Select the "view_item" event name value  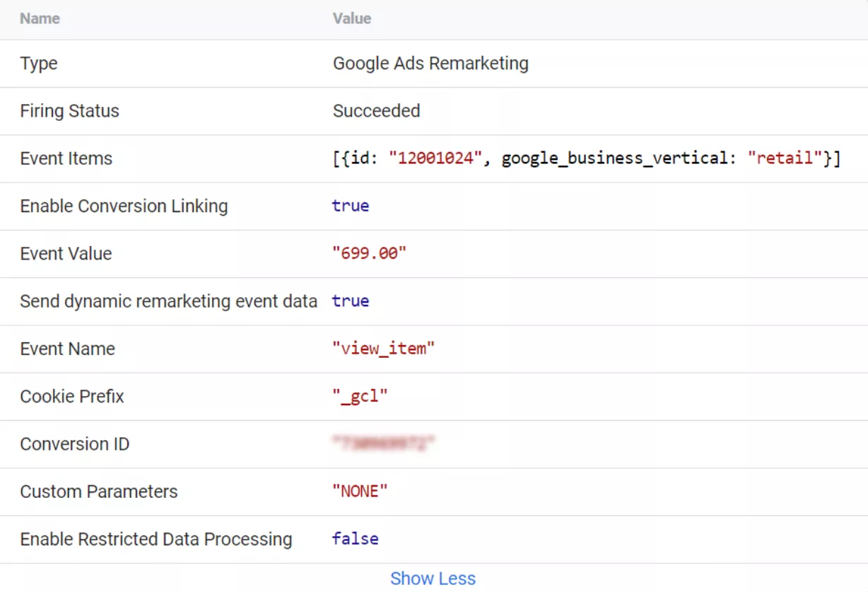[383, 349]
